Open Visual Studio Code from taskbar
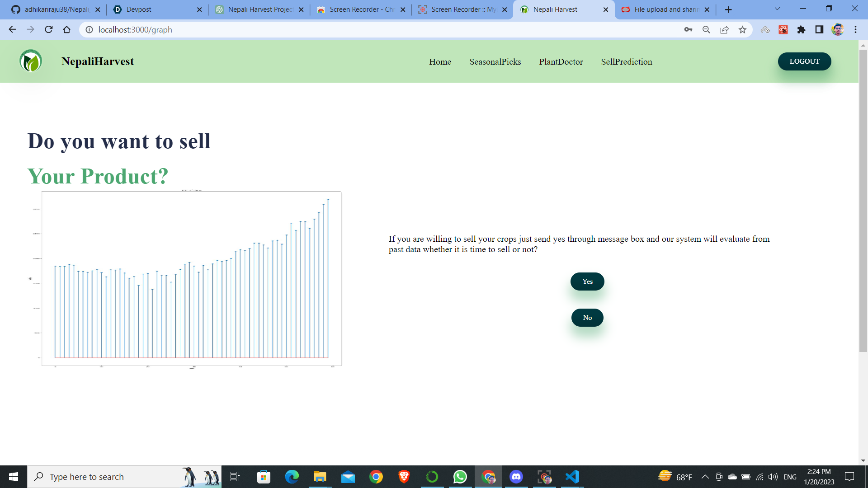Image resolution: width=868 pixels, height=488 pixels. coord(572,477)
